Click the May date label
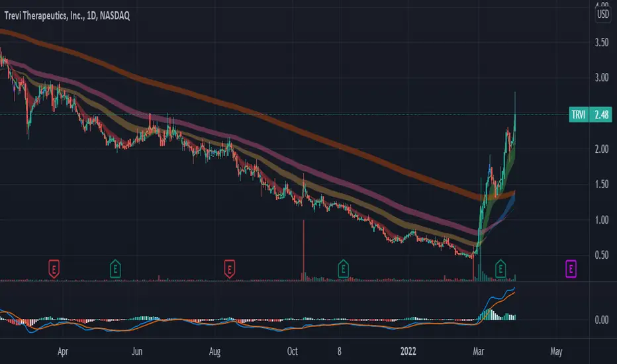This screenshot has height=364, width=617. [x=556, y=351]
